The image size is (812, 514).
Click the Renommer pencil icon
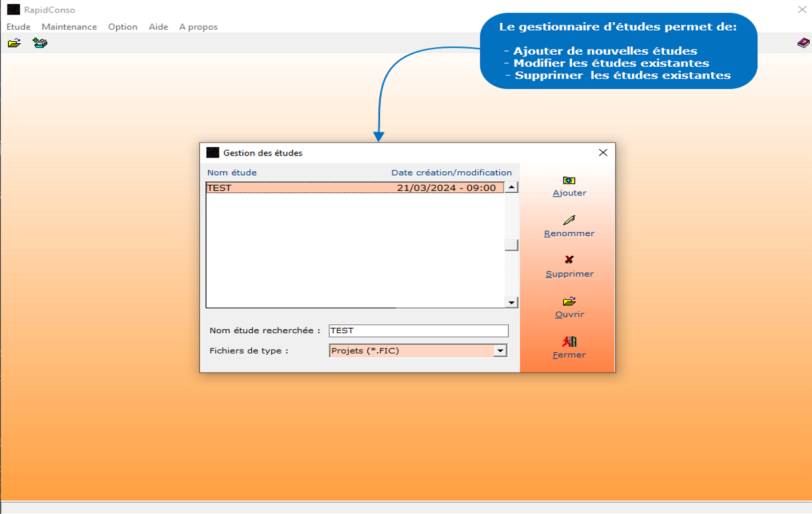pos(569,221)
